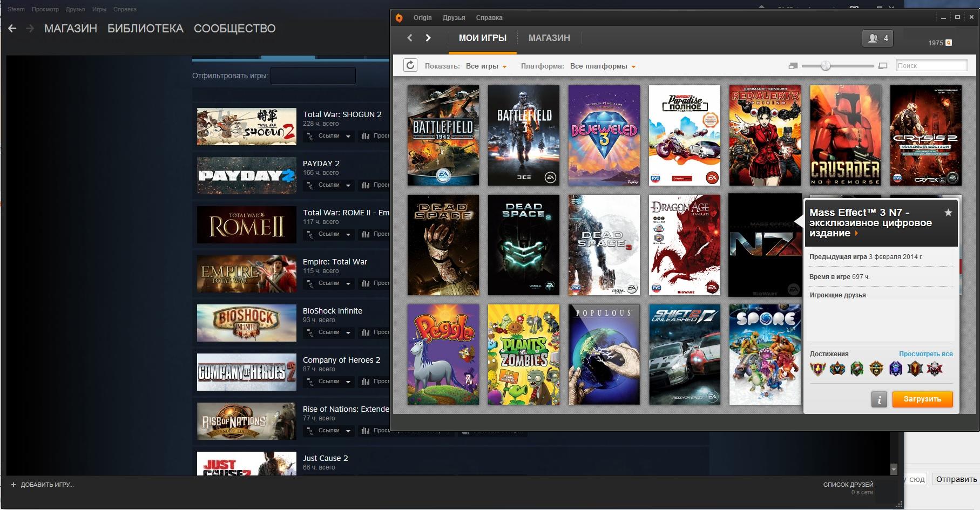
Task: Go back in Steam window
Action: [12, 29]
